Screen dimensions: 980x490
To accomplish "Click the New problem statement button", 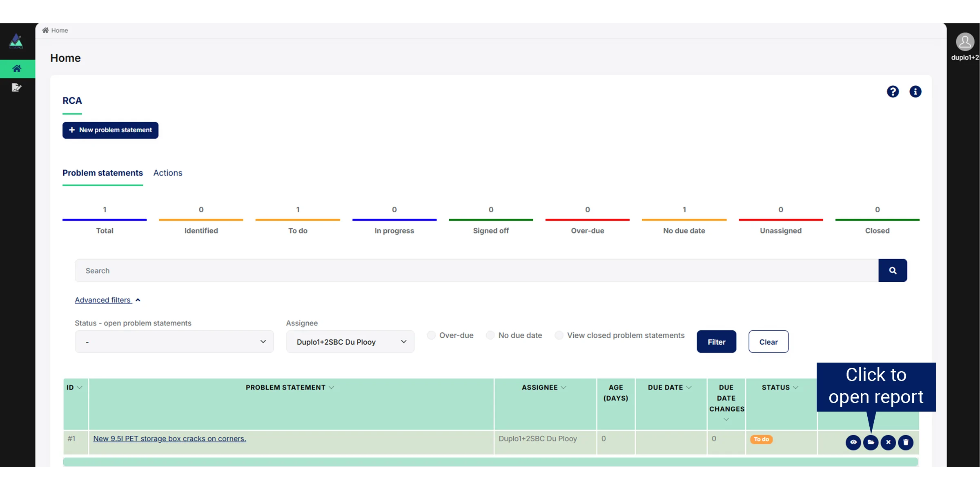I will (110, 130).
